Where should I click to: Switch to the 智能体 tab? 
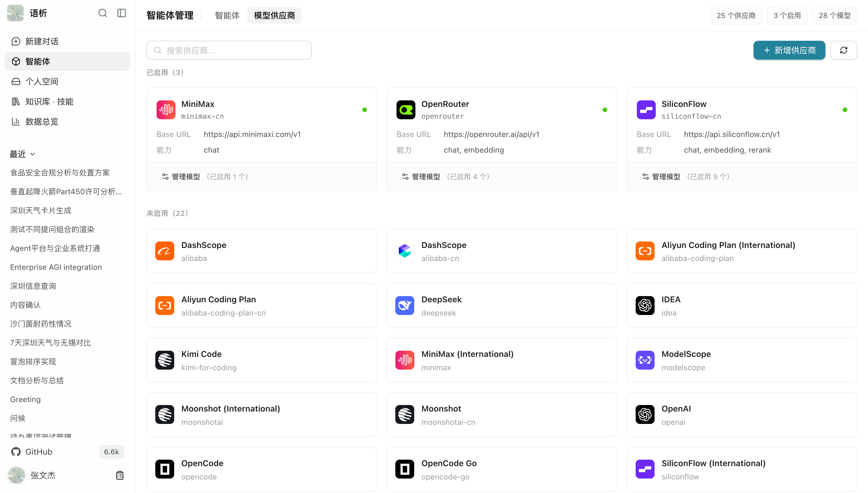227,15
